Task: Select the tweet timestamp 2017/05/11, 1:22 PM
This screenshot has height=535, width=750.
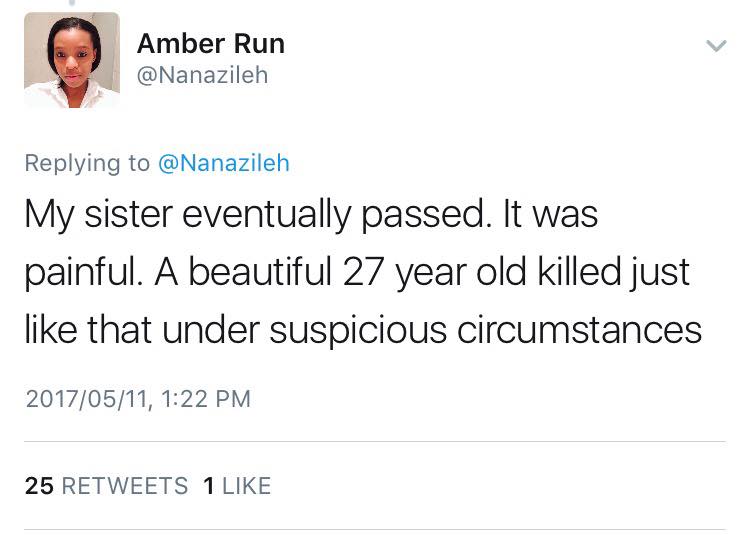Action: (x=138, y=399)
